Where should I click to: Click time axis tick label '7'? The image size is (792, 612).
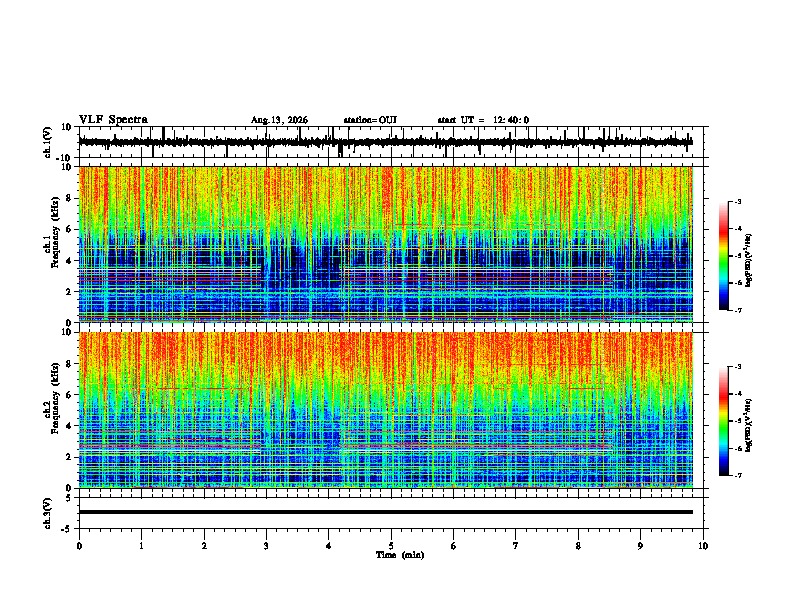(x=516, y=546)
